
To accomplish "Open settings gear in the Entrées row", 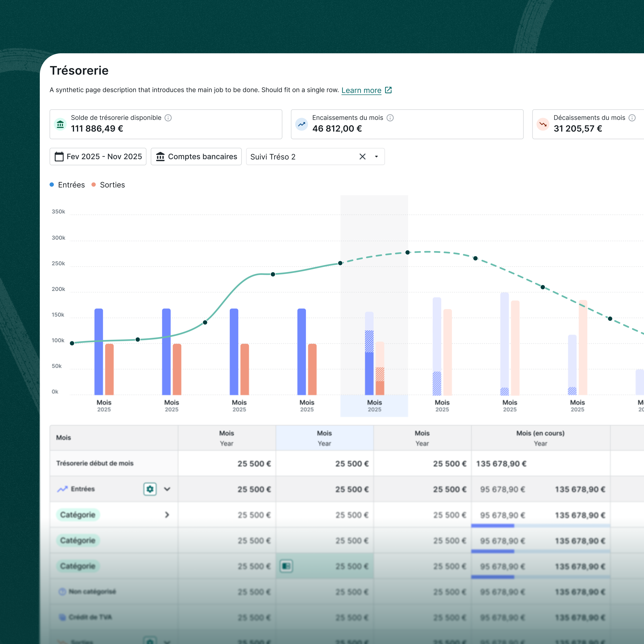I will (x=150, y=489).
